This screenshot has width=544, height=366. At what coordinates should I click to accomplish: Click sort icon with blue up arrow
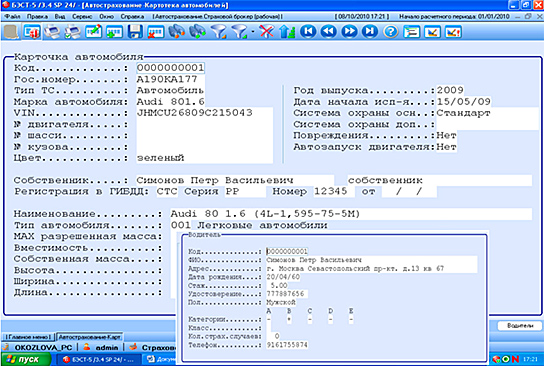[x=287, y=32]
